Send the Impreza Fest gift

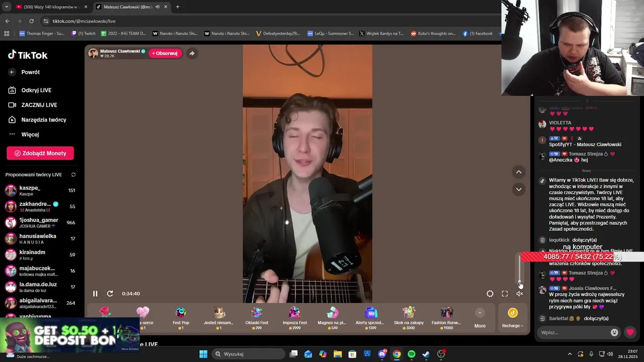(x=295, y=318)
